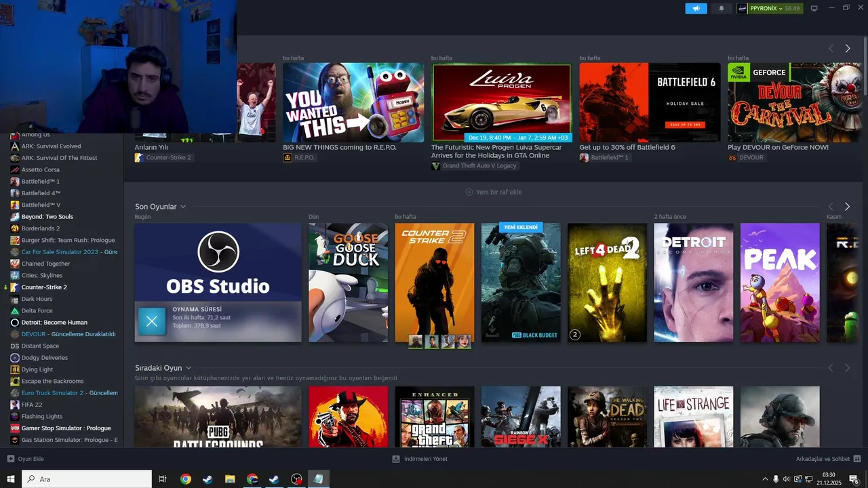Expand hidden system tray icons chevron
The image size is (868, 488).
766,479
